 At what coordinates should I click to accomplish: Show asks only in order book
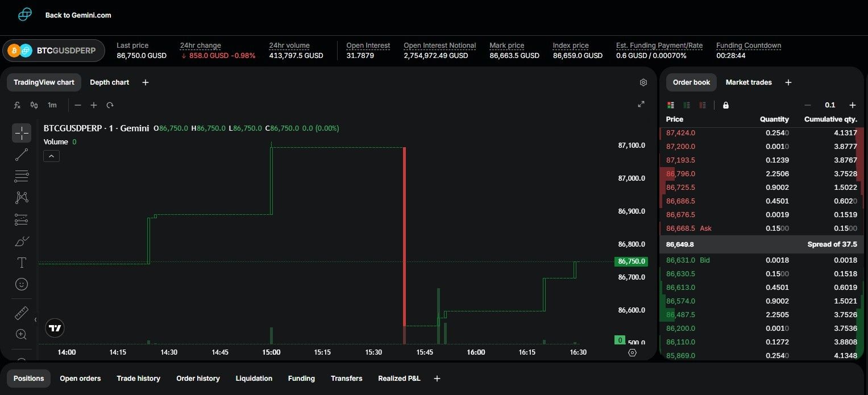(703, 105)
